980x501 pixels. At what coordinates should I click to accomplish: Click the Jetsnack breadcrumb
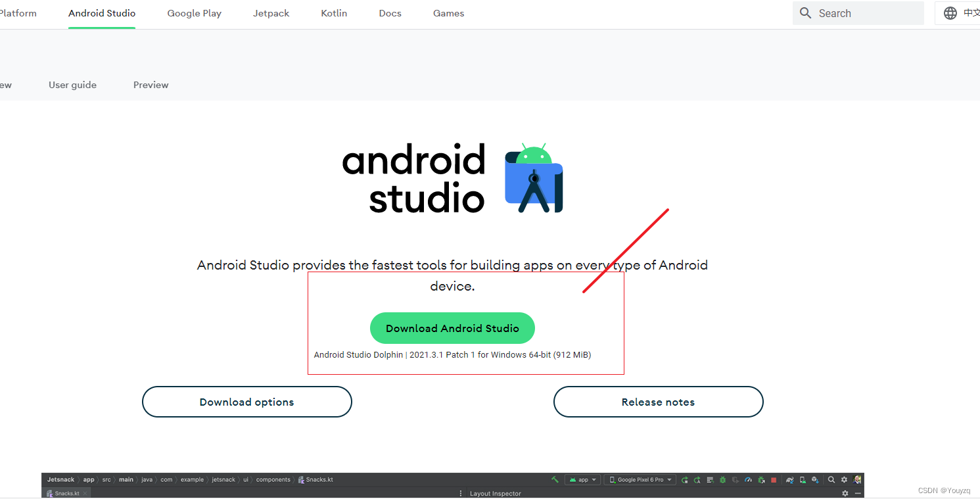[61, 480]
